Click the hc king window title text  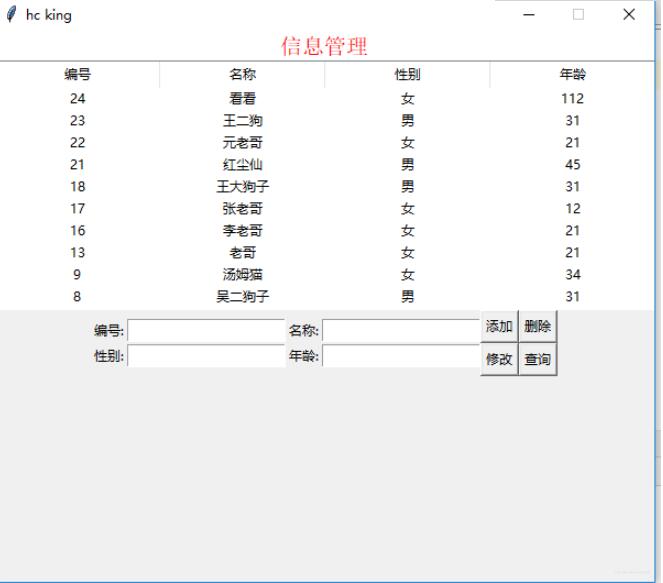click(49, 15)
